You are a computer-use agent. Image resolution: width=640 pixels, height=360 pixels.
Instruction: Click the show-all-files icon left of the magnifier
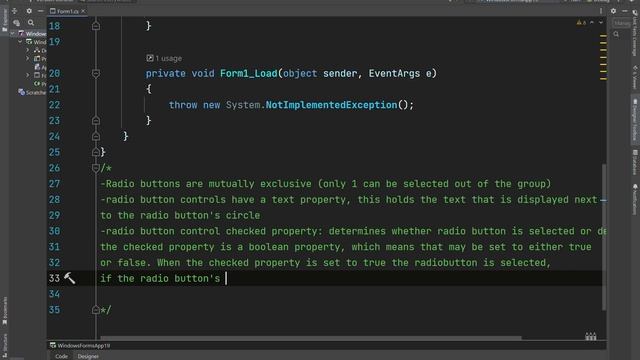(17, 23)
